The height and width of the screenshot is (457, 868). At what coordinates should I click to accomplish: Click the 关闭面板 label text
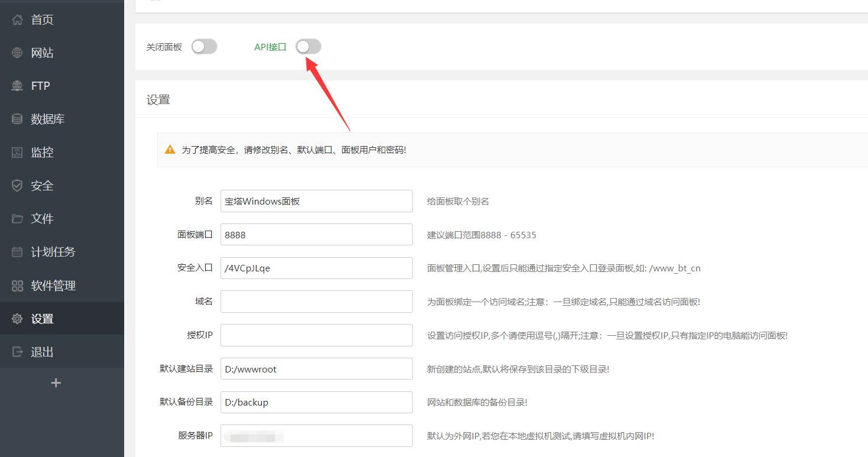click(164, 47)
